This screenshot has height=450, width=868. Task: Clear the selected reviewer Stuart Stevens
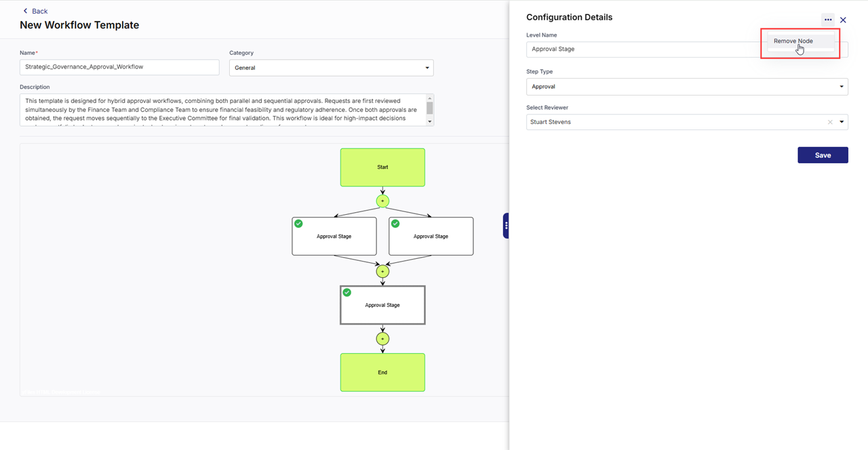tap(830, 122)
